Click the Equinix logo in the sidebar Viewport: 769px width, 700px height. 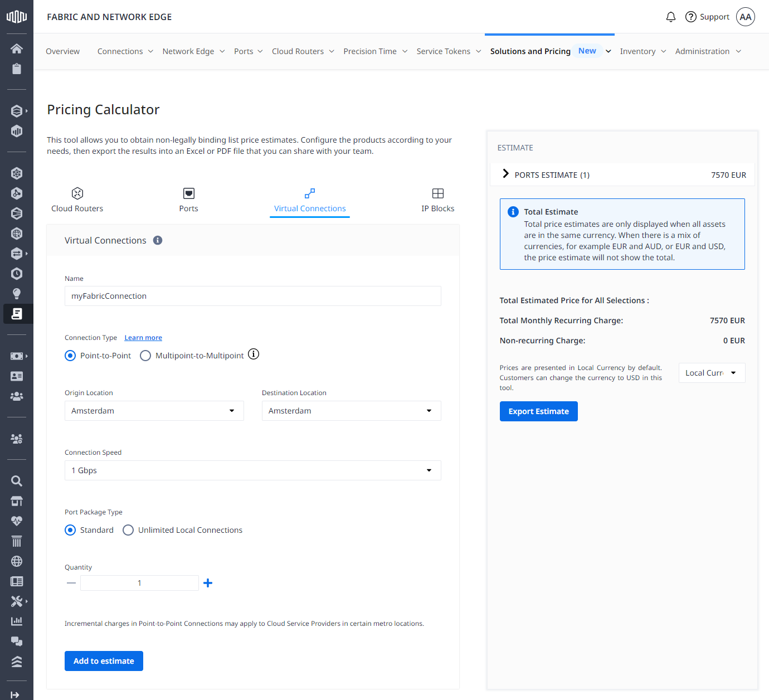point(17,17)
